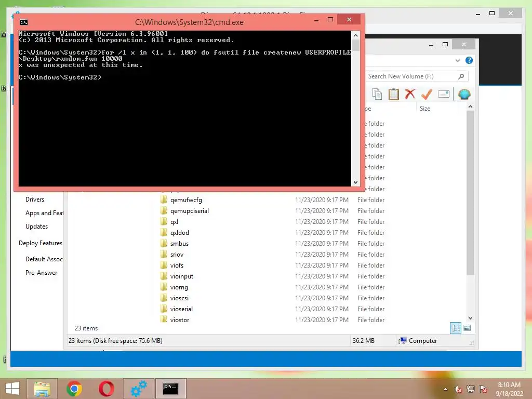Image resolution: width=532 pixels, height=399 pixels.
Task: Open cmd.exe window system menu icon
Action: (x=24, y=22)
